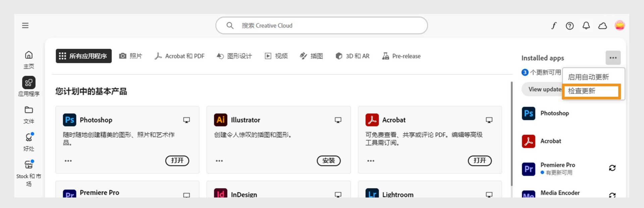644x208 pixels.
Task: Select the 所有应用程序 tab
Action: tap(84, 56)
